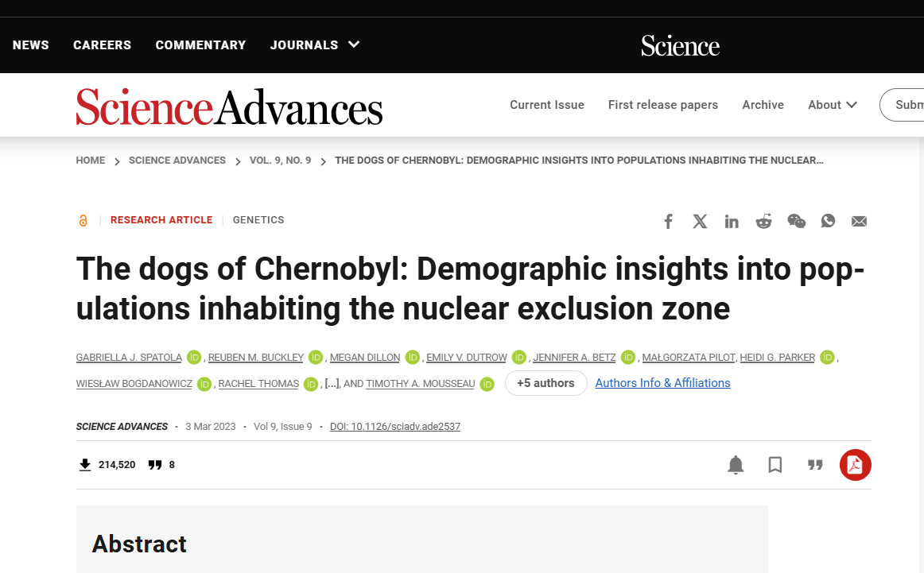This screenshot has width=924, height=573.
Task: Open the DOI link 10.1126/sciadv.ade2537
Action: pos(395,426)
